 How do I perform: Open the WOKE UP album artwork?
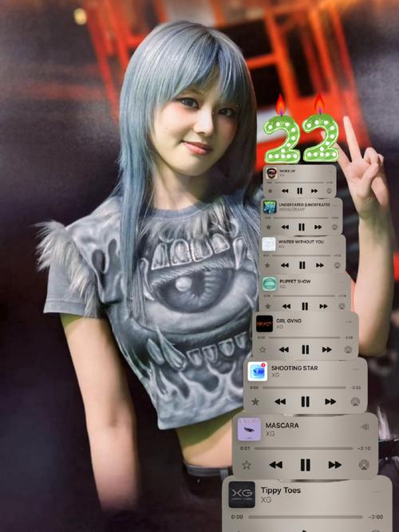[271, 173]
